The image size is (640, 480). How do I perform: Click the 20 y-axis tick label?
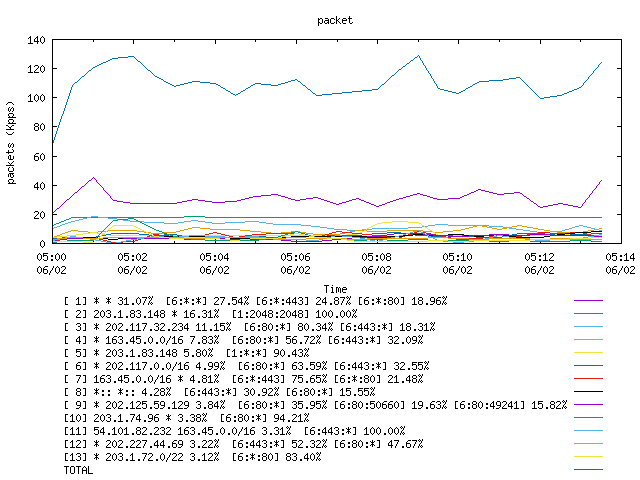tap(39, 215)
